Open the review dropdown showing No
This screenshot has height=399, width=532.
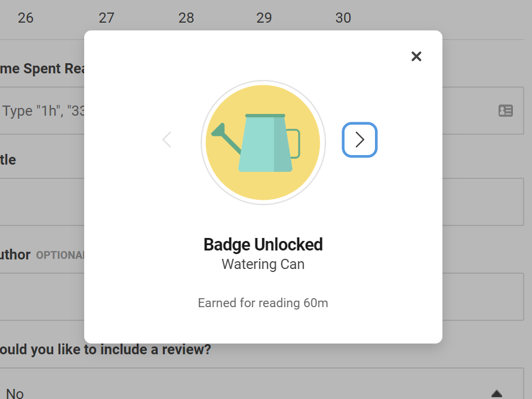tap(262, 383)
